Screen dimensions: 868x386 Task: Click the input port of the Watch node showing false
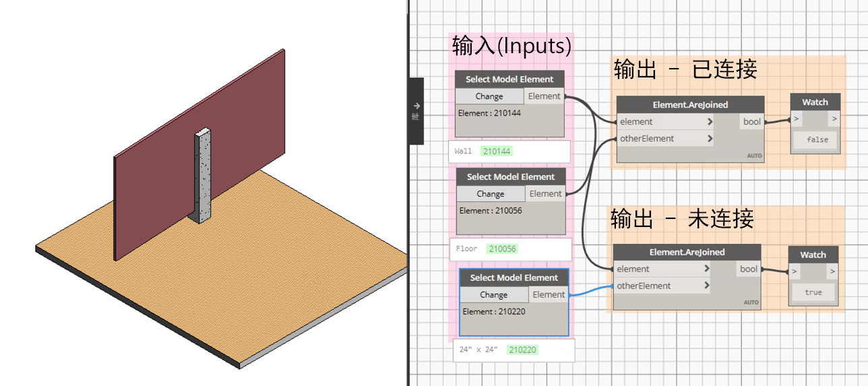(x=796, y=119)
